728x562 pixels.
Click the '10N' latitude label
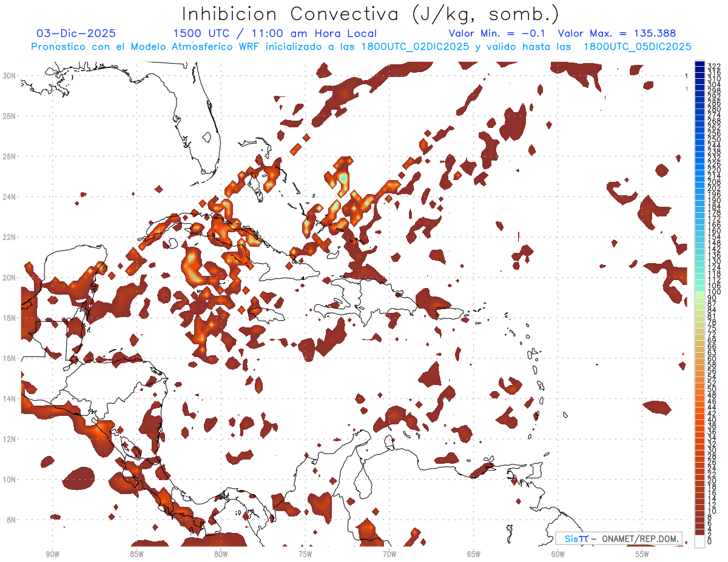(10, 480)
